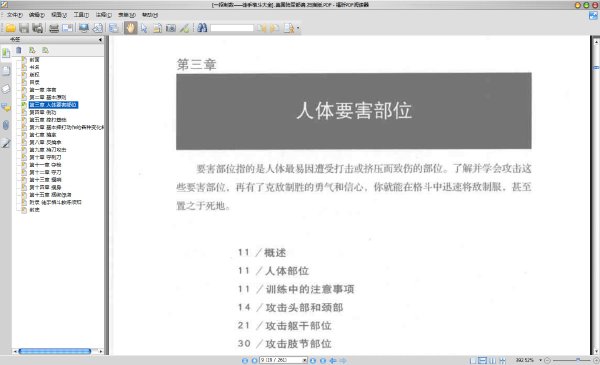Click the printer icon in toolbar

(54, 28)
